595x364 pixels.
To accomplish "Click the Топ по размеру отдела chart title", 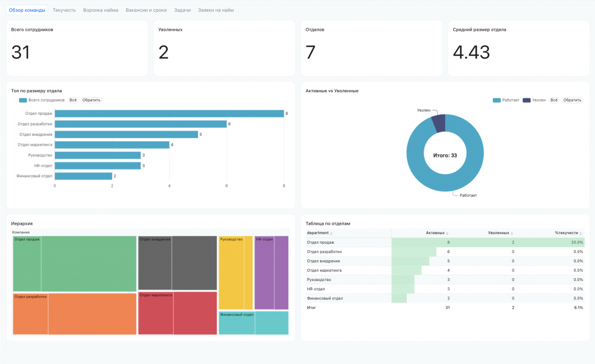I will point(37,91).
